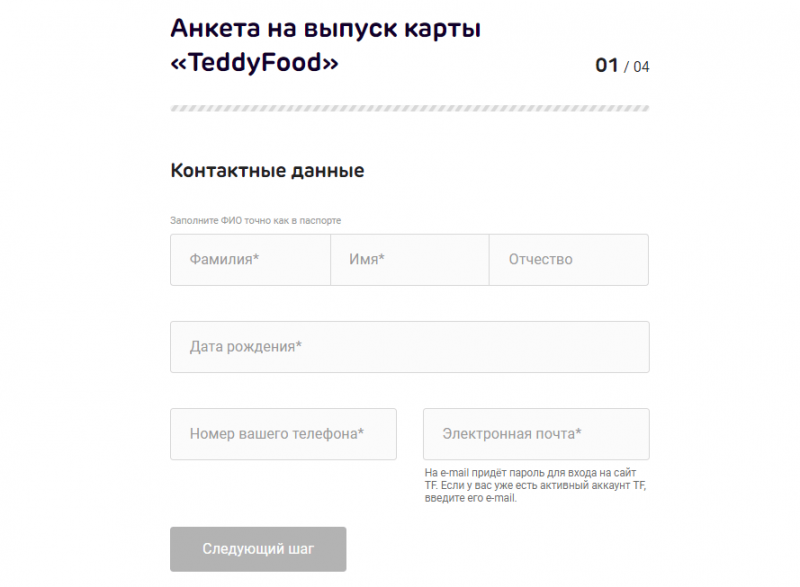Select the Имя input field
The height and width of the screenshot is (587, 800).
tap(410, 260)
